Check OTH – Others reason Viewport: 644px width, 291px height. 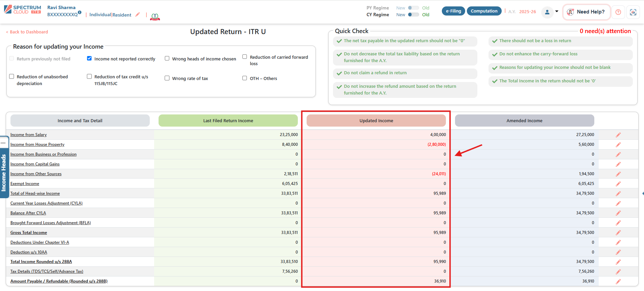pos(245,78)
